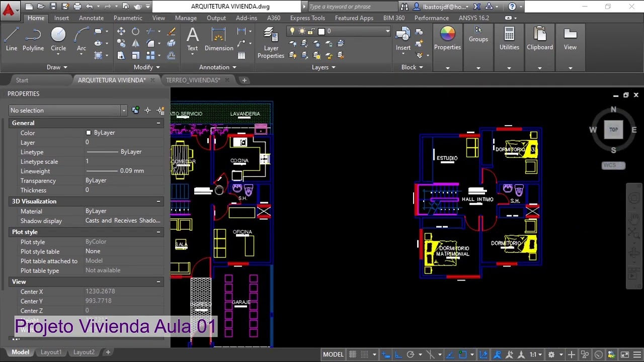
Task: Expand the Block panel dropdown
Action: (x=412, y=67)
